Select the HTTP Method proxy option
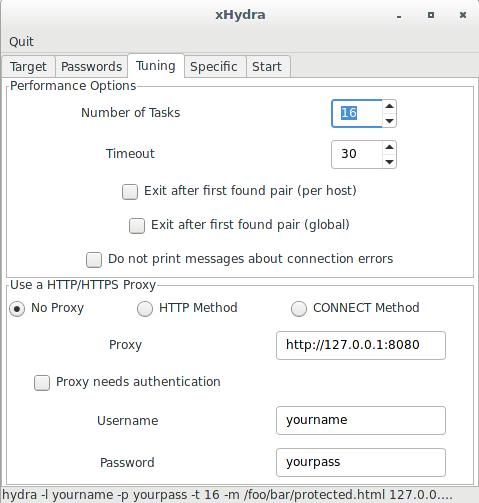 [x=145, y=309]
